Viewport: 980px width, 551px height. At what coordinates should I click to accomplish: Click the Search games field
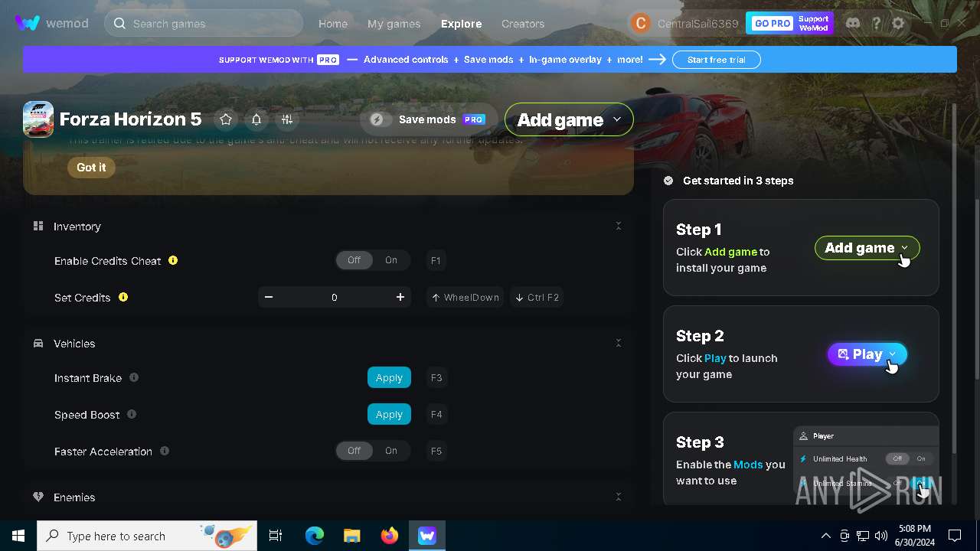point(204,23)
